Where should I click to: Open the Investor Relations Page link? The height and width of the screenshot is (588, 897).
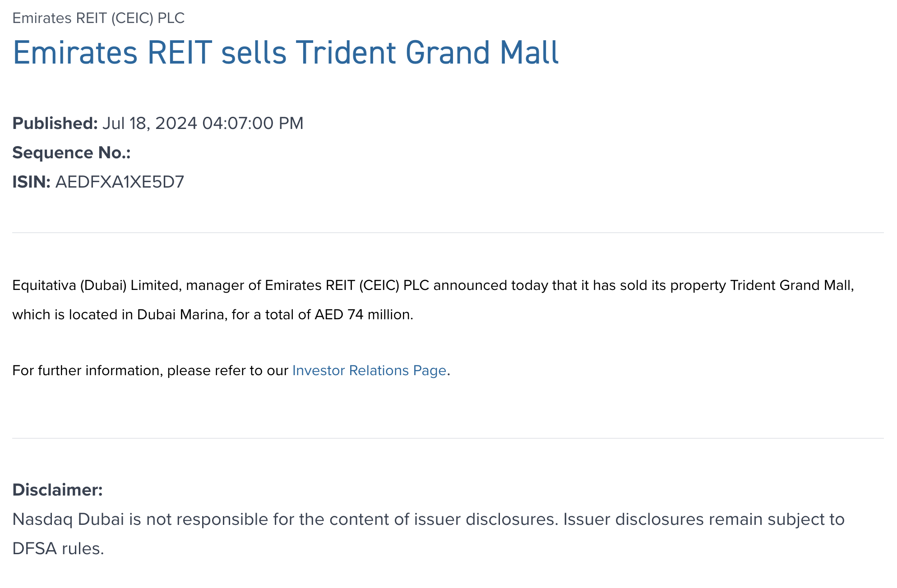(369, 370)
